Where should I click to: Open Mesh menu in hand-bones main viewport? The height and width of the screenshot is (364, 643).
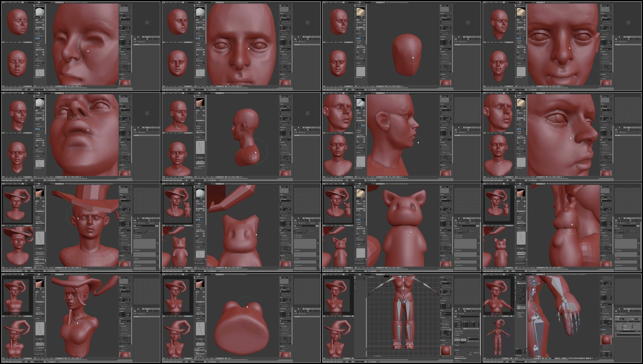click(x=531, y=358)
